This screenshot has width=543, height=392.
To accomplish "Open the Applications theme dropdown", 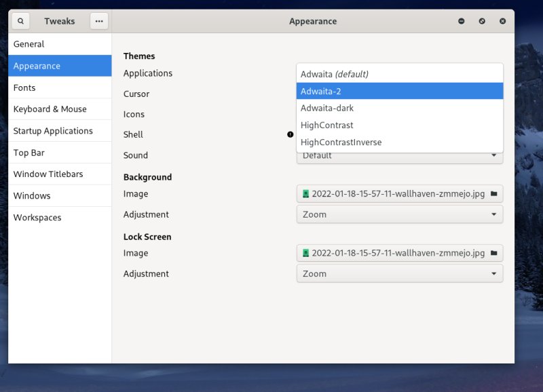I will click(399, 74).
